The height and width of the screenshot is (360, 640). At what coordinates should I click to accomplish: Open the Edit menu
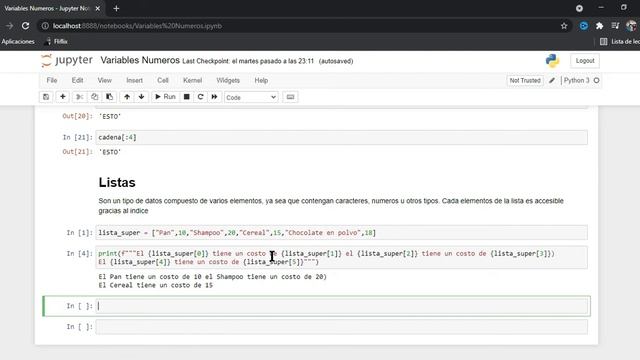click(77, 80)
